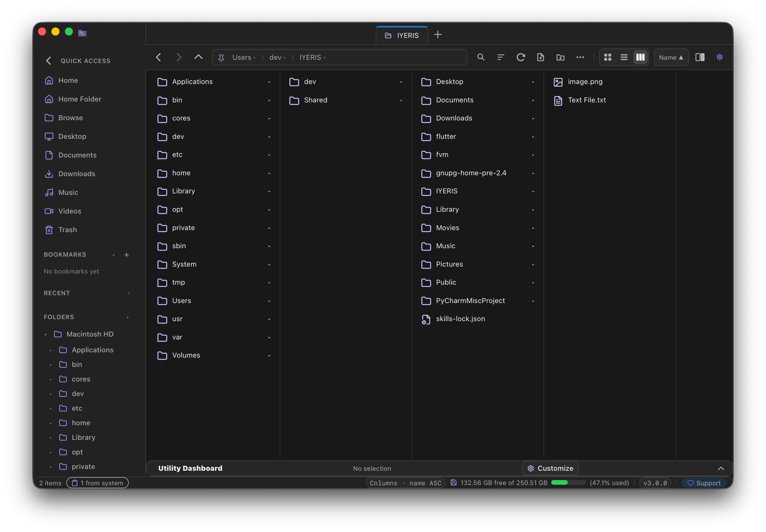Switch to list view layout

(x=624, y=57)
